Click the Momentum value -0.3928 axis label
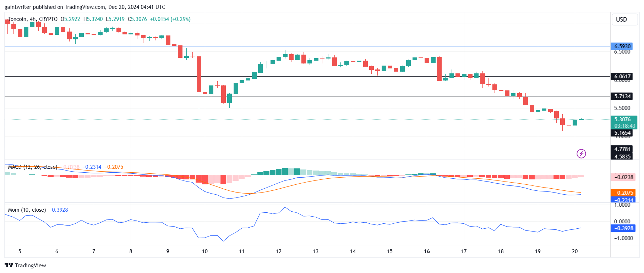 point(623,228)
